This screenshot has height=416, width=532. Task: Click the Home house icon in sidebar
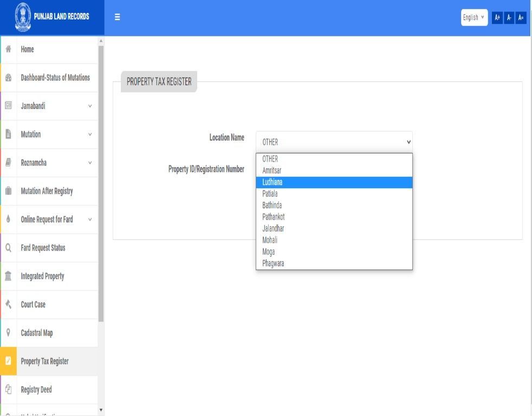coord(9,49)
